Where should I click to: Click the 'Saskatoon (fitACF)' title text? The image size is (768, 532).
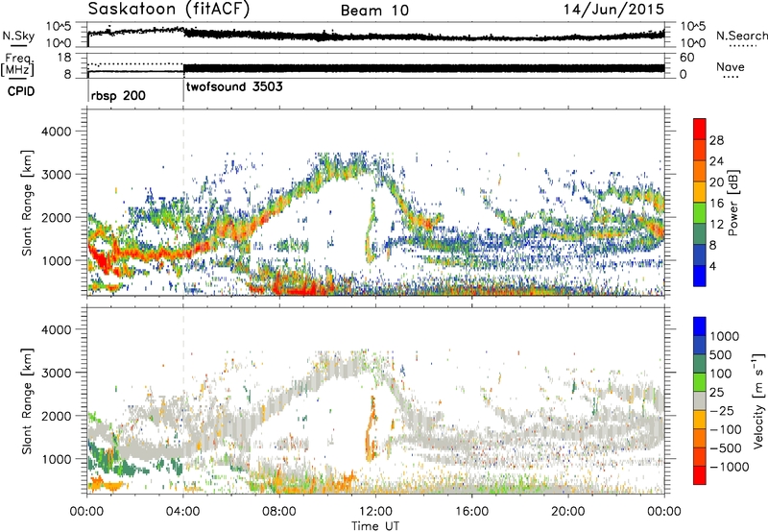coord(169,10)
